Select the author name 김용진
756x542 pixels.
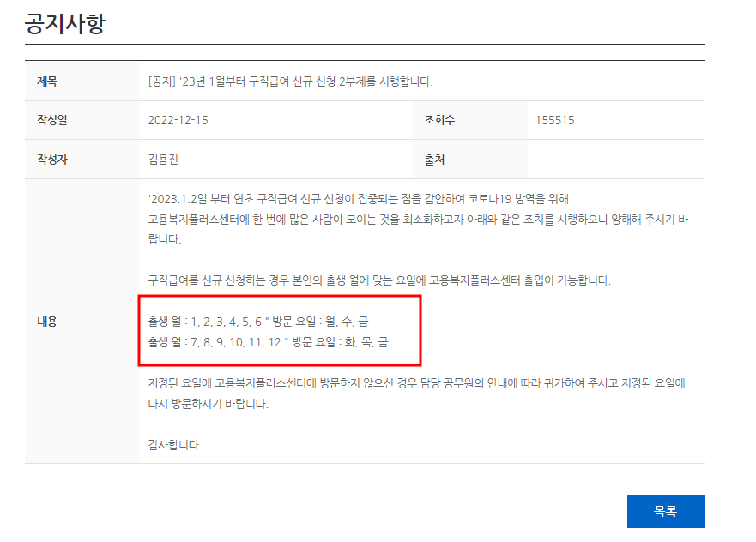point(163,160)
